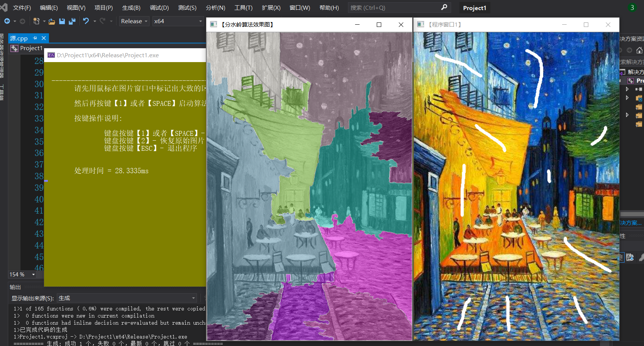Viewport: 644px width, 346px height.
Task: Click the save all icon
Action: 72,21
